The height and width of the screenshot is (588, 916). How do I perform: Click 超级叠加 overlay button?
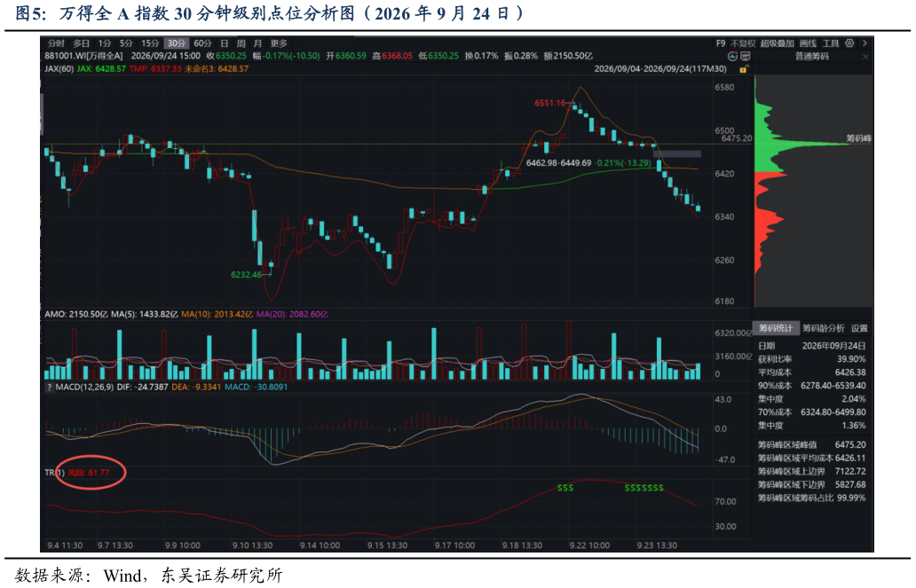(x=777, y=43)
